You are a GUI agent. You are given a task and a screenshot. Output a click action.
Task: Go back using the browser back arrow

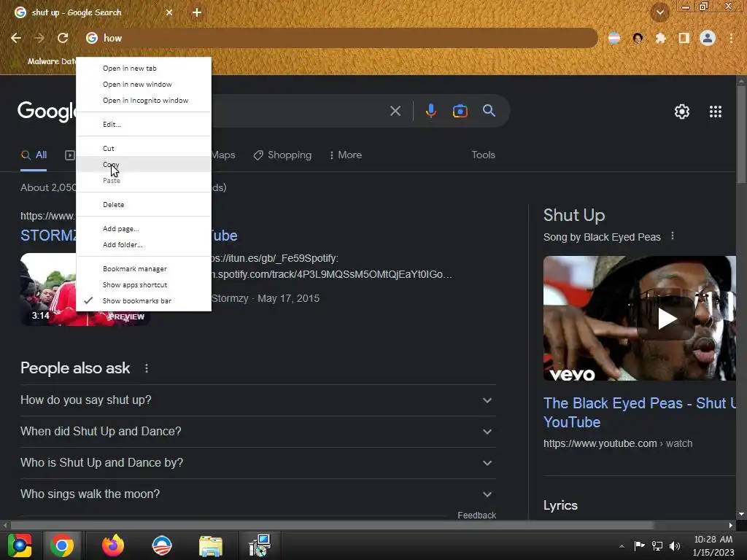point(16,38)
